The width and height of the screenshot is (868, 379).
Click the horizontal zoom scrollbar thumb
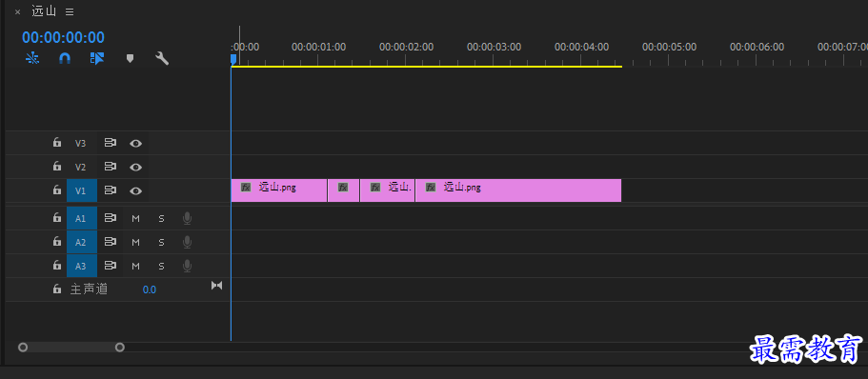point(71,348)
